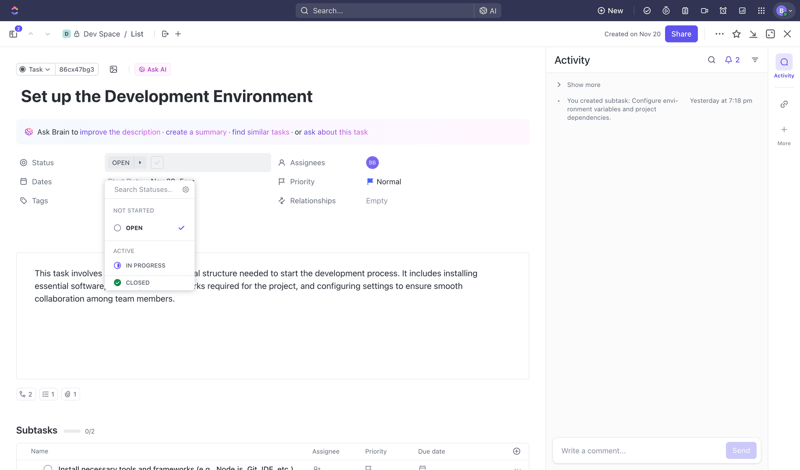800x470 pixels.
Task: Toggle status circle of Install necessary tools subtask
Action: tap(47, 467)
